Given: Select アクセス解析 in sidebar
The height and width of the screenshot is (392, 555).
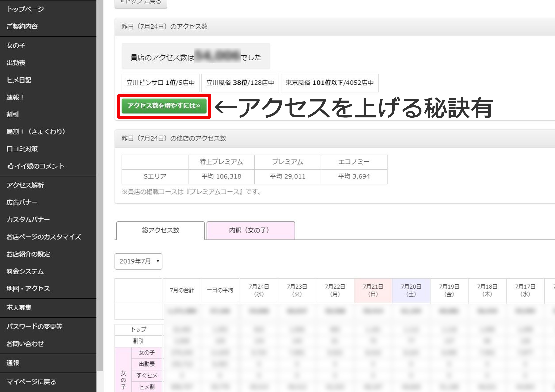Looking at the screenshot, I should (x=25, y=185).
